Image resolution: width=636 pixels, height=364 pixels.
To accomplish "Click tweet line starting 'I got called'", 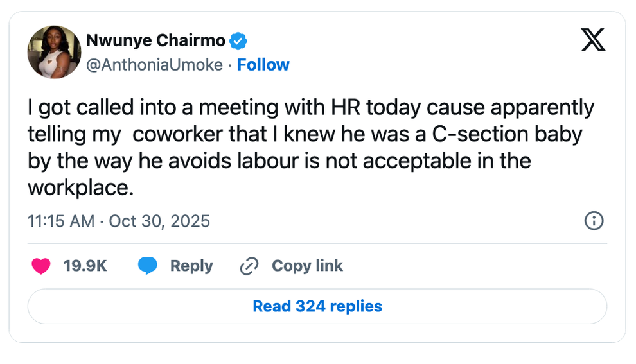I will click(x=311, y=108).
